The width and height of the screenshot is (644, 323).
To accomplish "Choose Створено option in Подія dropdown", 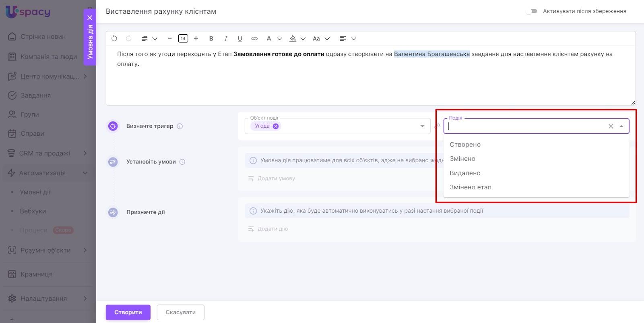I will (465, 145).
